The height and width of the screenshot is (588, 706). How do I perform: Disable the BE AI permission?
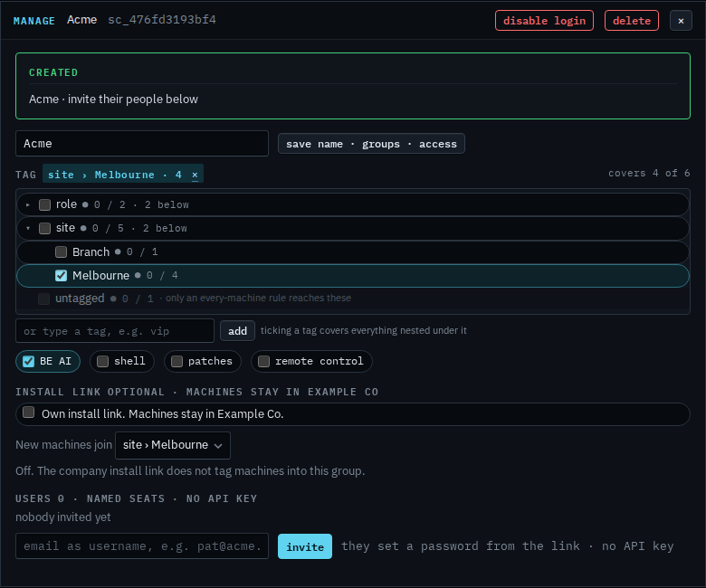pos(28,361)
